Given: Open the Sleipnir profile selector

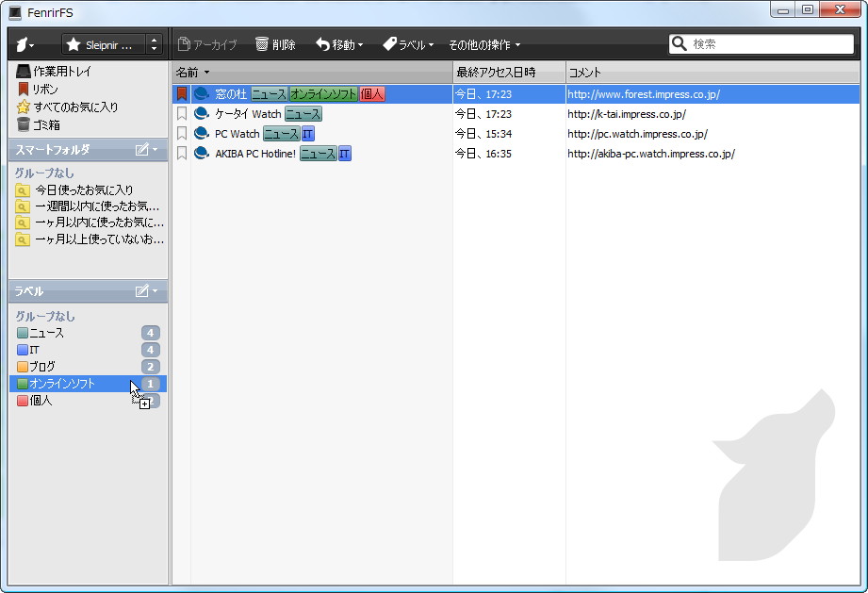Looking at the screenshot, I should point(105,45).
